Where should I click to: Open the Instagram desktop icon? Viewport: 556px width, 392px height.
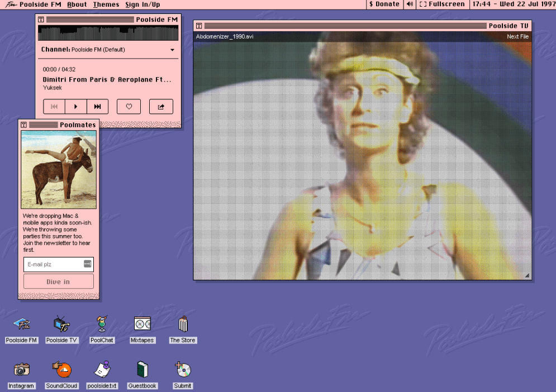pyautogui.click(x=21, y=369)
